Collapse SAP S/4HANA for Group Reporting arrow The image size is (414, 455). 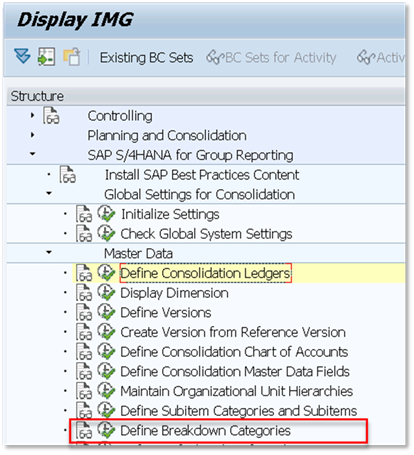click(32, 154)
